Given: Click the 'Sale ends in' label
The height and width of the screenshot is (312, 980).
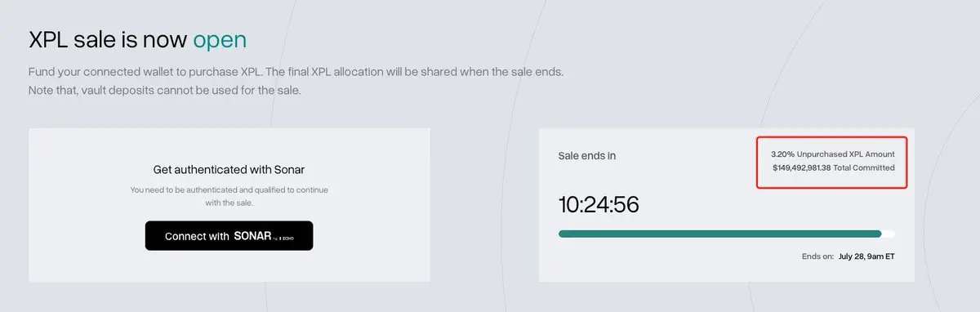Looking at the screenshot, I should point(587,154).
